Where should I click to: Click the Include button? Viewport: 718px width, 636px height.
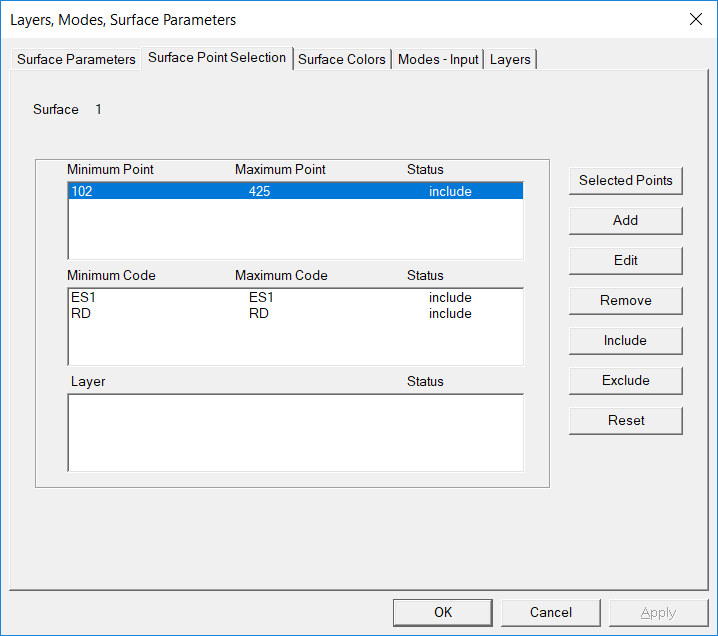[625, 341]
